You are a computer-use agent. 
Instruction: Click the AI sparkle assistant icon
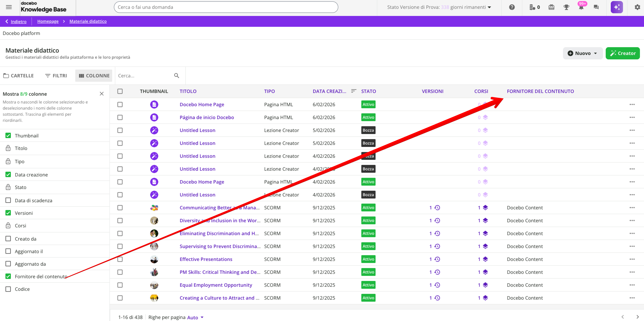pos(617,7)
